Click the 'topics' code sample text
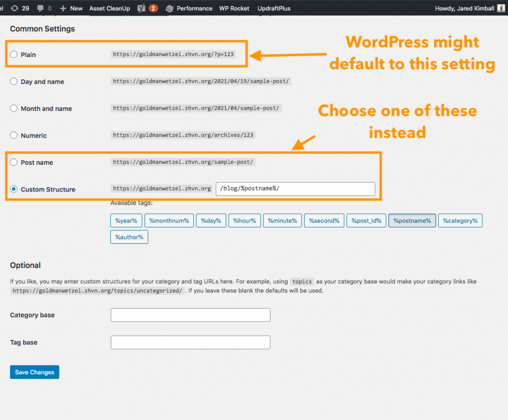Screen dimensions: 508x420 pyautogui.click(x=302, y=281)
